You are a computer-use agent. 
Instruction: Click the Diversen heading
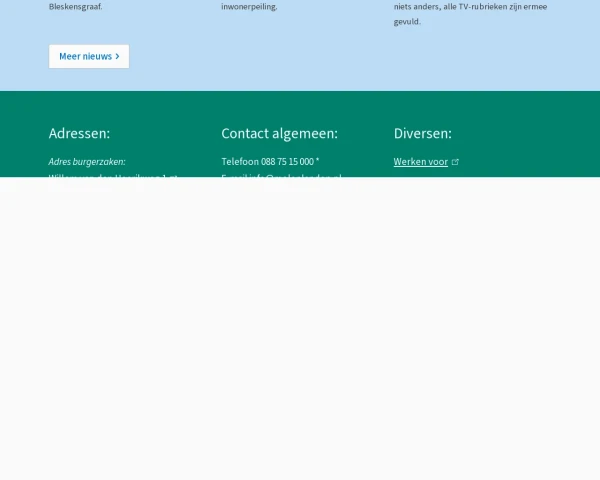tap(422, 133)
